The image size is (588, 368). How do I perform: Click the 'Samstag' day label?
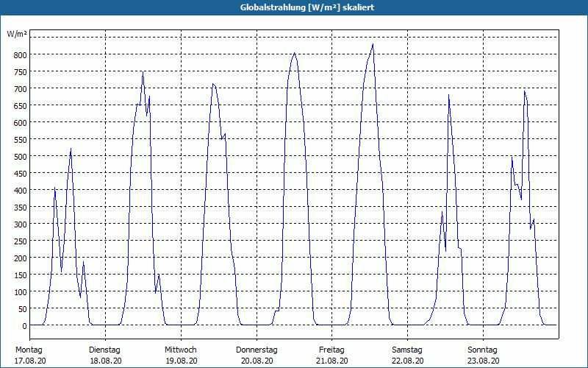click(407, 350)
